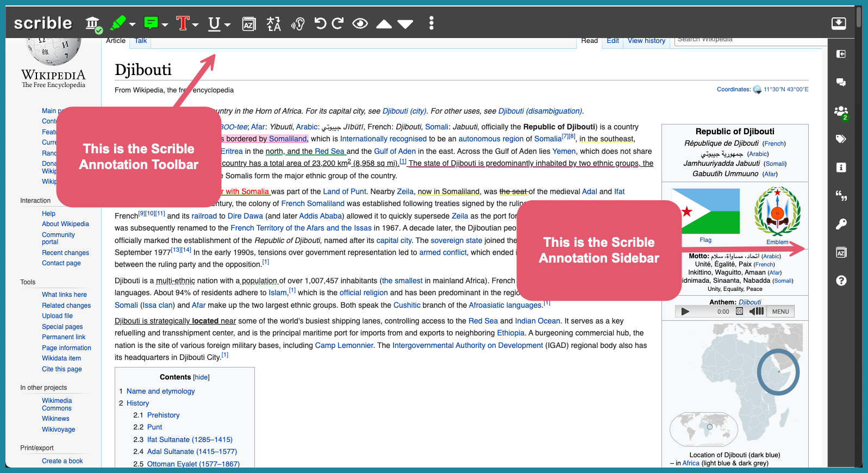Screen dimensions: 868x473
Task: Open the Name and etymology contents entry
Action: (160, 391)
